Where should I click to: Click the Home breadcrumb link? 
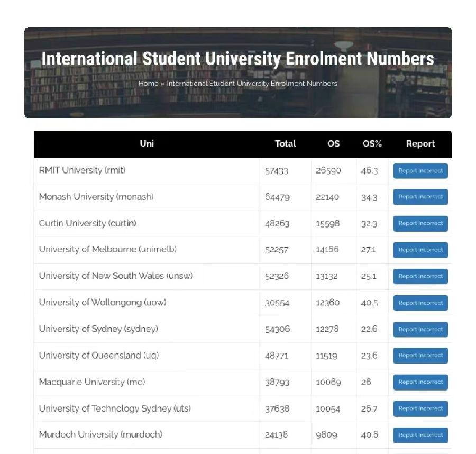(x=148, y=84)
